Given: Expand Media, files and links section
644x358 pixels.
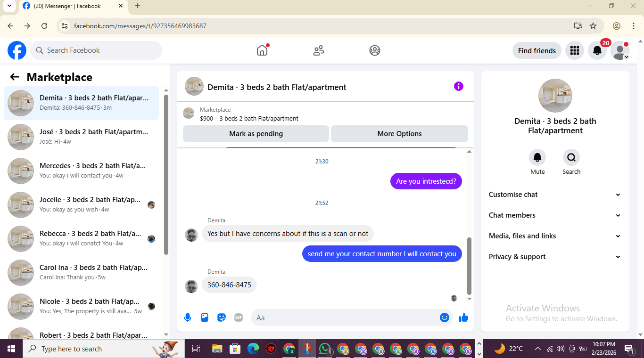Looking at the screenshot, I should coord(555,236).
